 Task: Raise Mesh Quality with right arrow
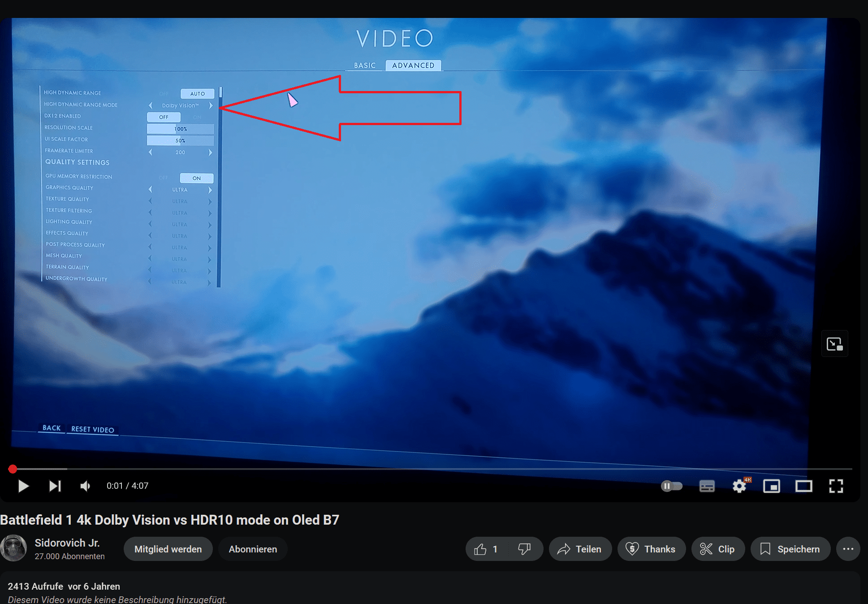(209, 260)
